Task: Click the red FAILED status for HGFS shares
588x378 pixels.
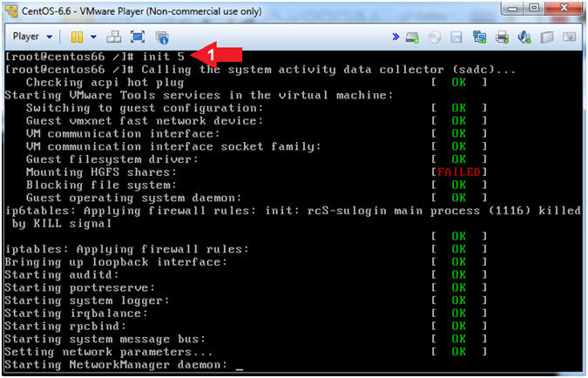Action: click(459, 172)
